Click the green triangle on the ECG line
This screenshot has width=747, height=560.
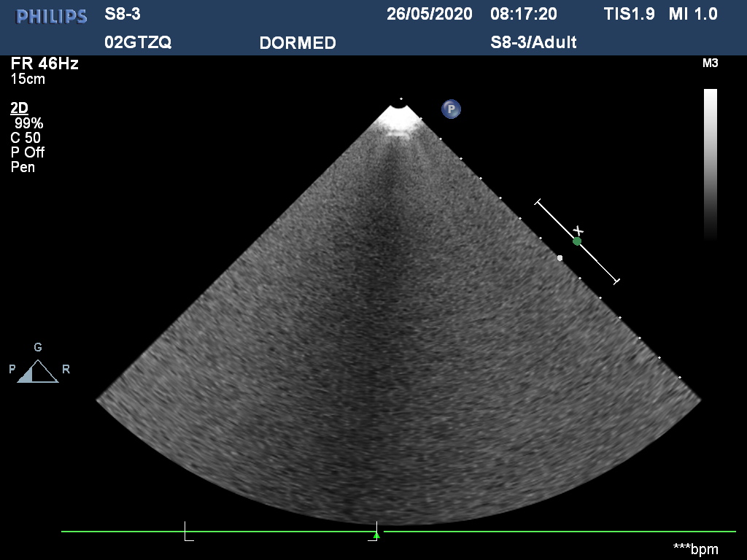pyautogui.click(x=376, y=535)
